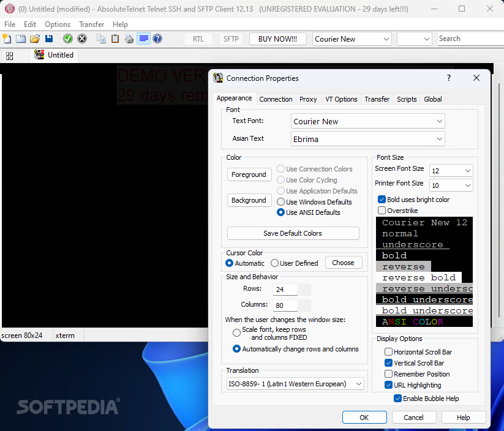The width and height of the screenshot is (504, 431).
Task: Open the Edit menu
Action: point(30,24)
